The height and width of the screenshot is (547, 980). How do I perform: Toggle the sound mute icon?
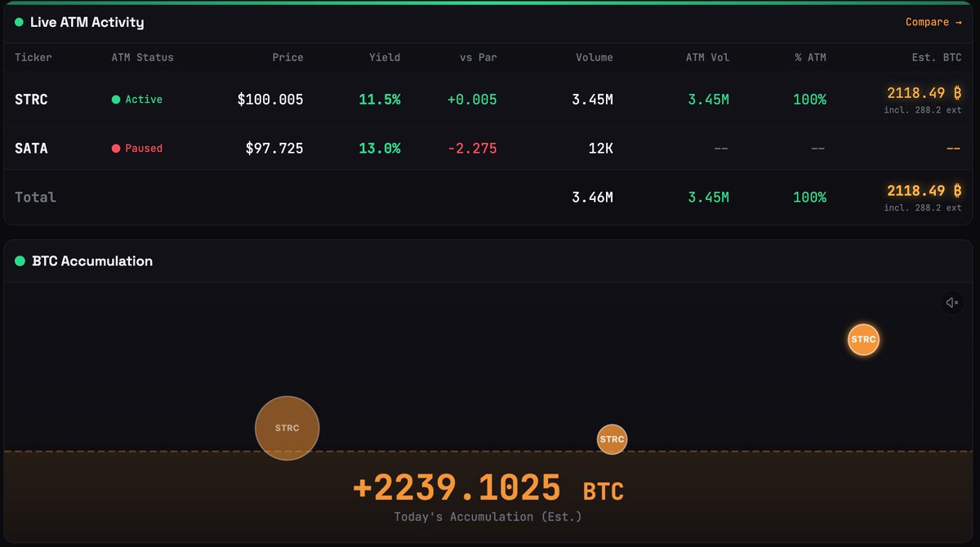(952, 303)
